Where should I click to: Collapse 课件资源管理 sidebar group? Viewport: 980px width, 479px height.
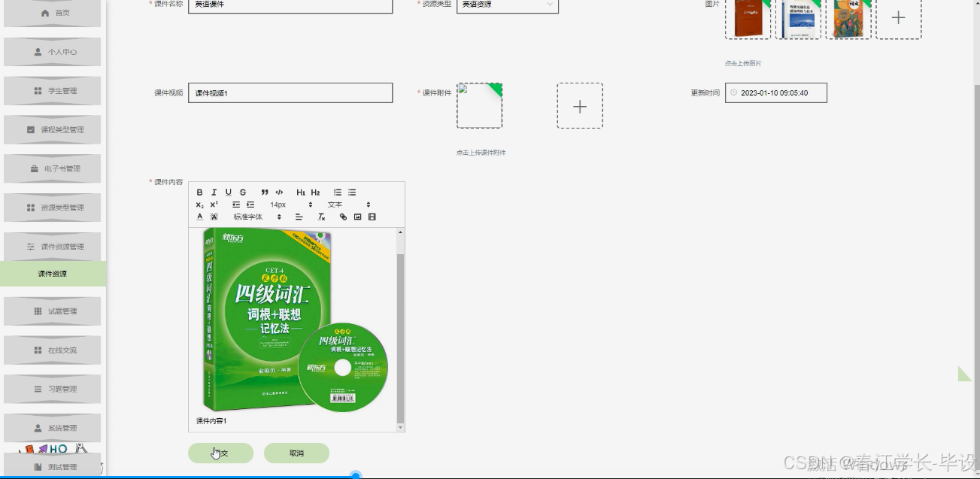pos(53,247)
